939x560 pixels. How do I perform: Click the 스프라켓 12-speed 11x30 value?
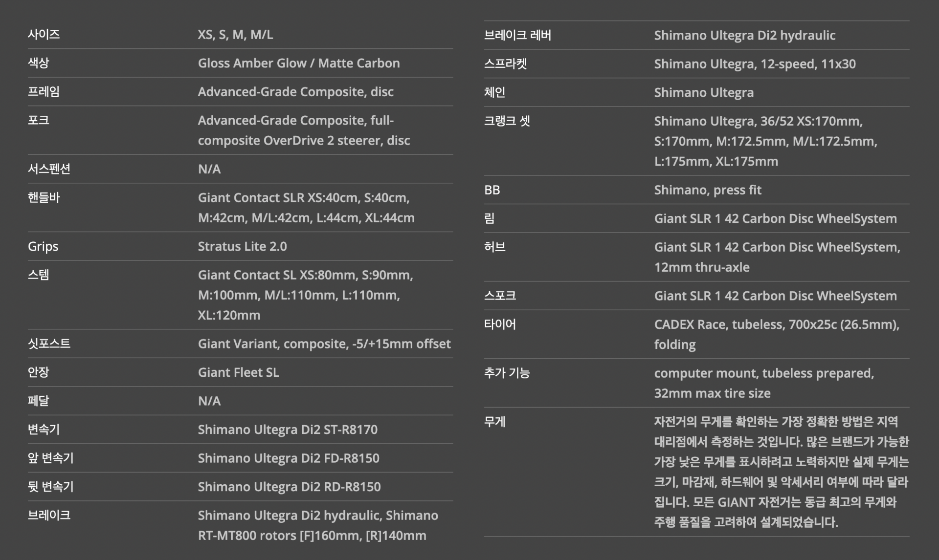pyautogui.click(x=755, y=64)
